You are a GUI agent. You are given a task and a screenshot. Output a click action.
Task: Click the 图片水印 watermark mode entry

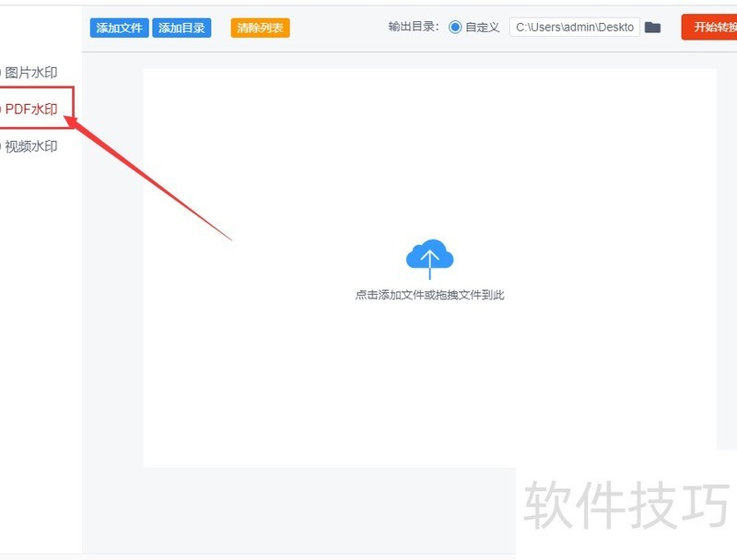click(28, 72)
